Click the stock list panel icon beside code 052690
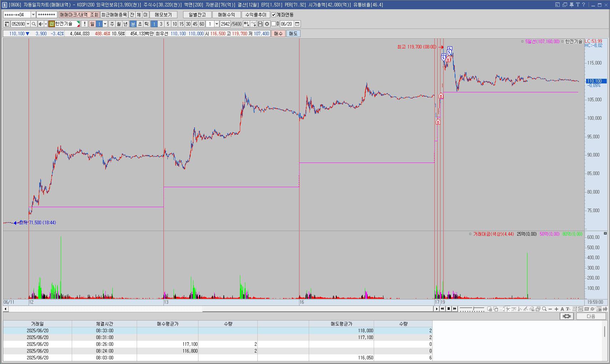 [7, 24]
